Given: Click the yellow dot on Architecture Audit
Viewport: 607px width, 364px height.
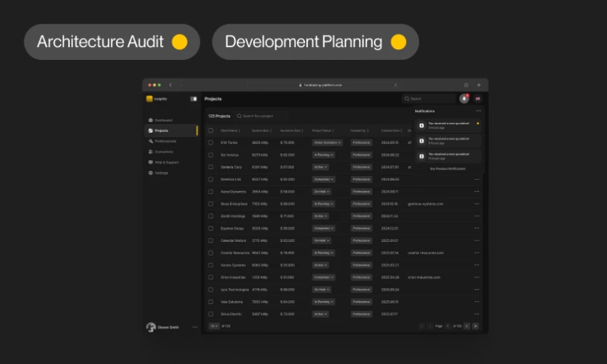Looking at the screenshot, I should click(180, 42).
